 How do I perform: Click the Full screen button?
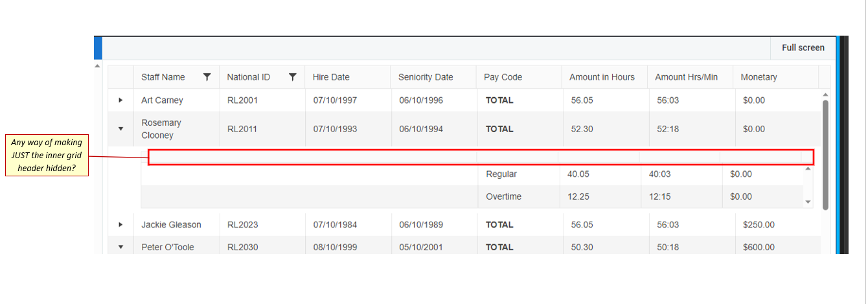tap(803, 48)
